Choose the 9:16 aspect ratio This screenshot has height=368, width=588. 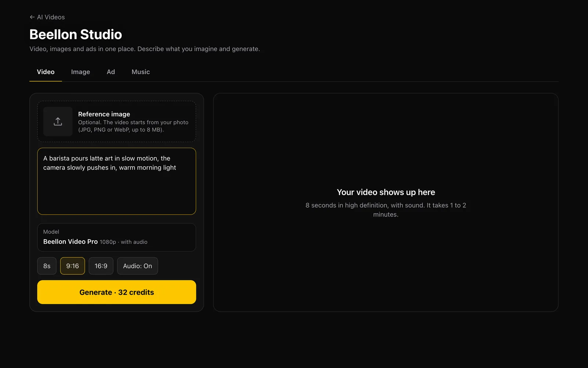point(72,266)
